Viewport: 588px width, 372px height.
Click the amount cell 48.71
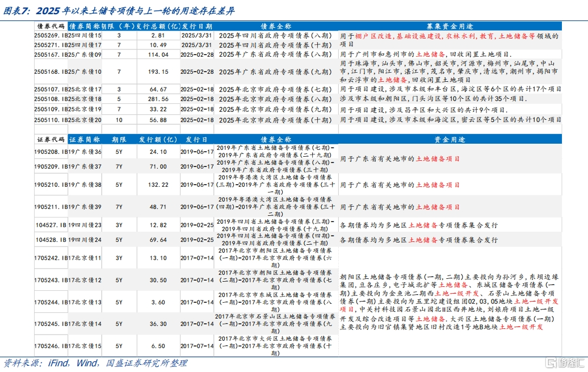[x=158, y=207]
